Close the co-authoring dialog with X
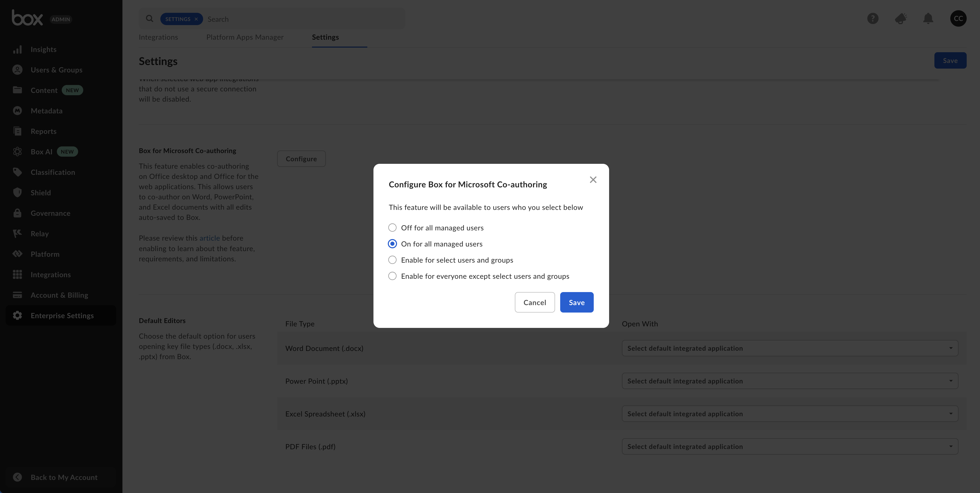 point(593,180)
